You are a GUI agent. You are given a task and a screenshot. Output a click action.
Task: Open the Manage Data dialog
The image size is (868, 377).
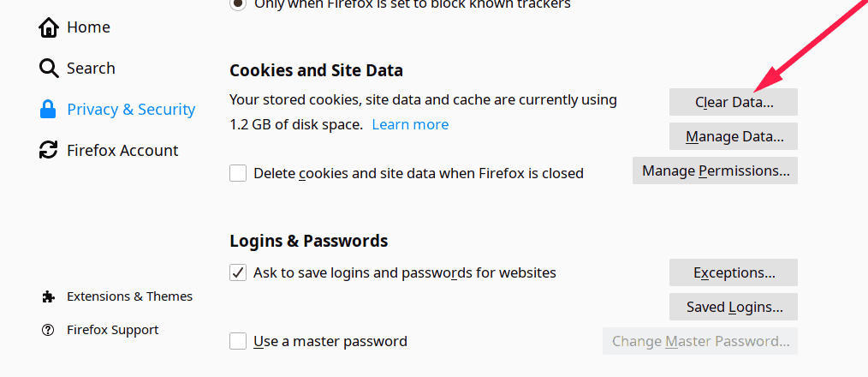734,136
